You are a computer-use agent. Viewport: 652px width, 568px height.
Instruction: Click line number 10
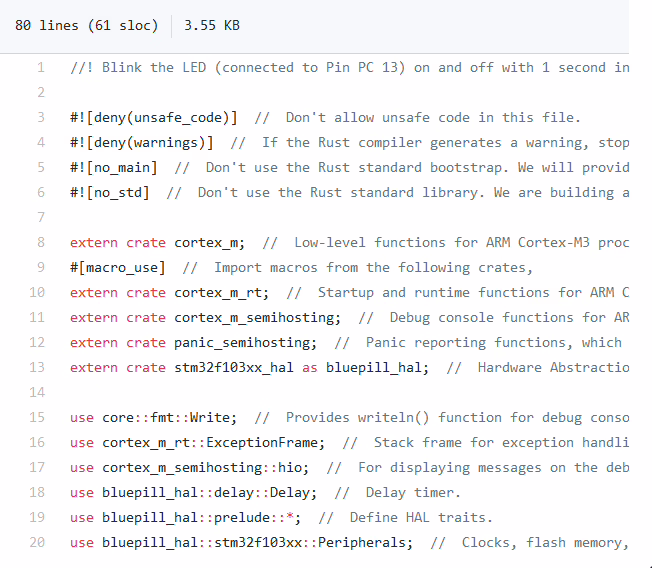38,293
